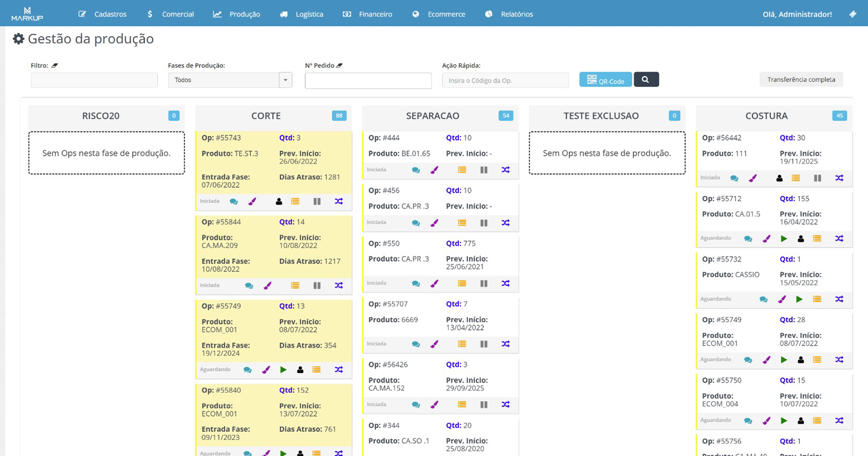Image resolution: width=868 pixels, height=456 pixels.
Task: Open the Financeiro menu
Action: [x=367, y=14]
